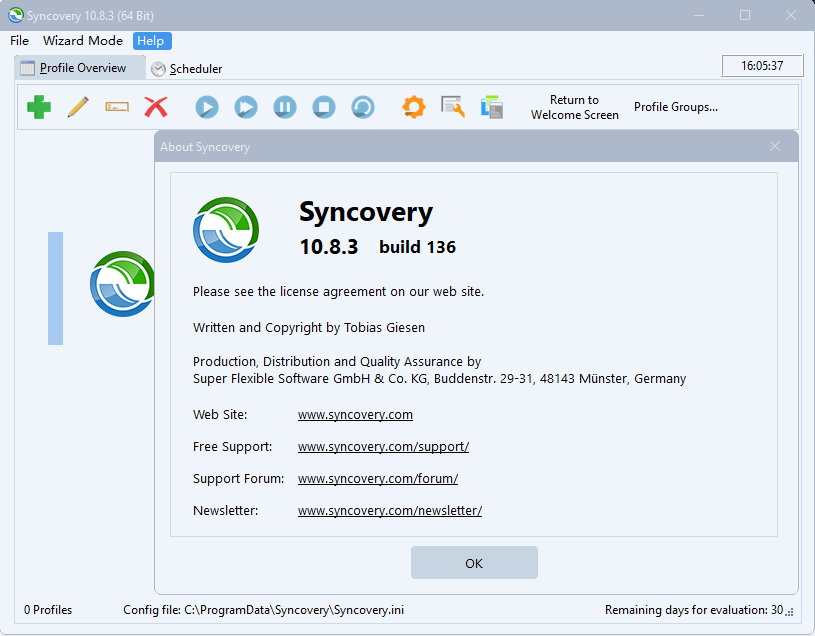Open program settings via orange gear
The height and width of the screenshot is (636, 815).
414,107
